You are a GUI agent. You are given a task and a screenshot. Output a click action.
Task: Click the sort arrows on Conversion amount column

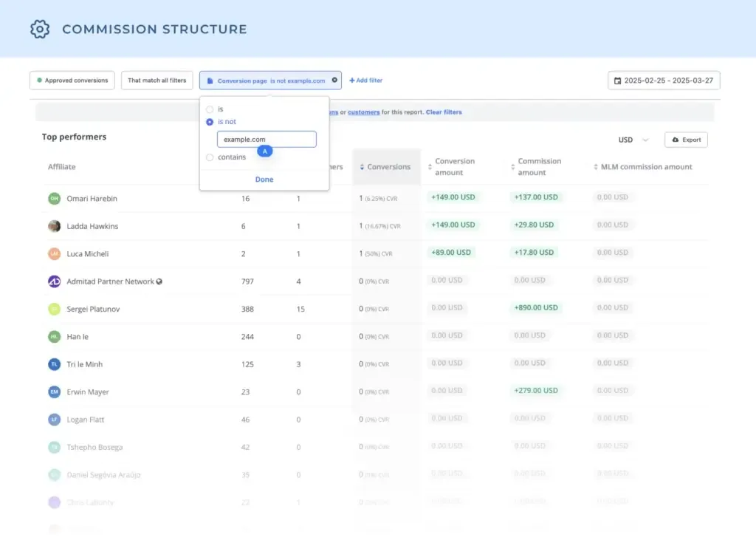430,167
